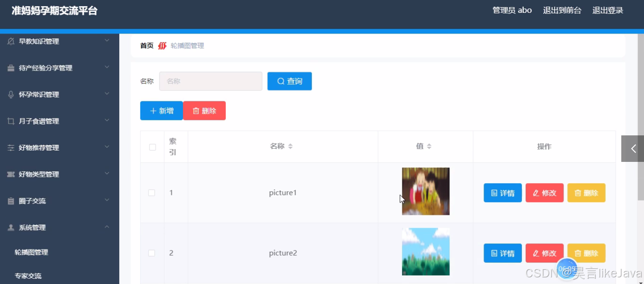The height and width of the screenshot is (284, 644).
Task: Click the picture2 name cell
Action: point(283,253)
